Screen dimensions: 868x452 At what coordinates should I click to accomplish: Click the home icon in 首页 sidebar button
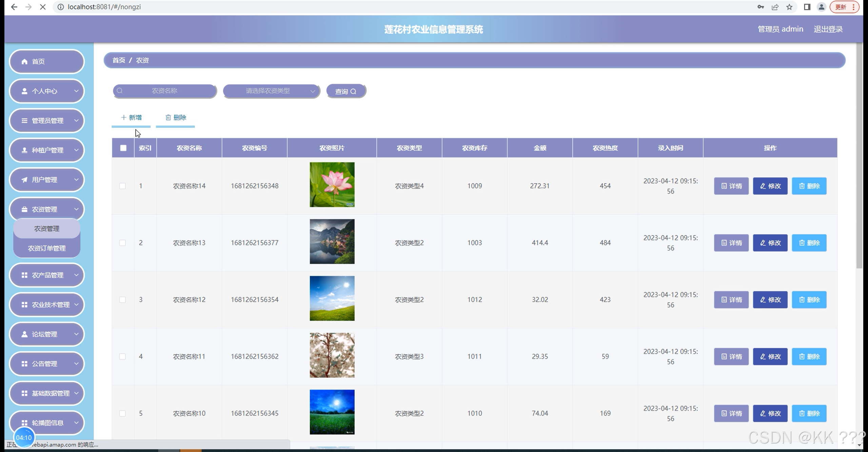pyautogui.click(x=24, y=61)
